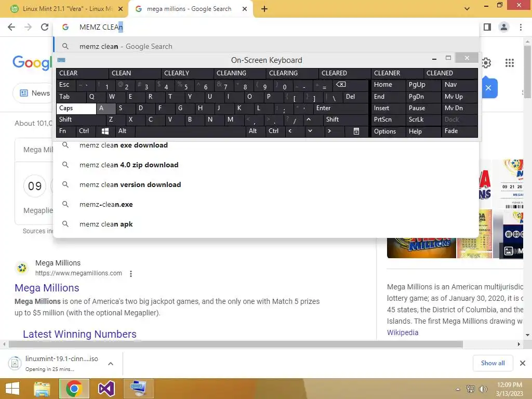Open Google apps grid icon
This screenshot has width=532, height=399.
[509, 63]
